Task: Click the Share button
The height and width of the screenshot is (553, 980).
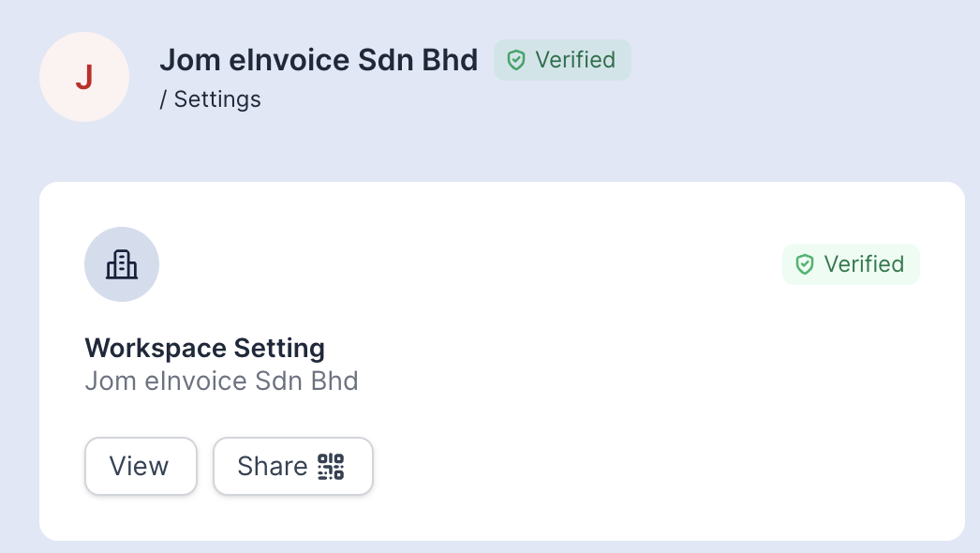Action: point(293,466)
